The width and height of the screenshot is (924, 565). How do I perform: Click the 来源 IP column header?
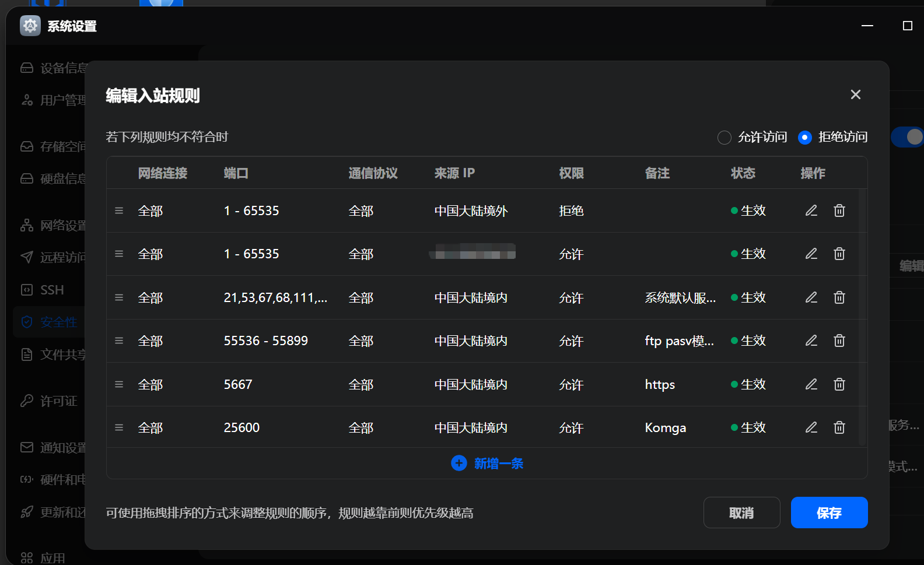point(454,173)
